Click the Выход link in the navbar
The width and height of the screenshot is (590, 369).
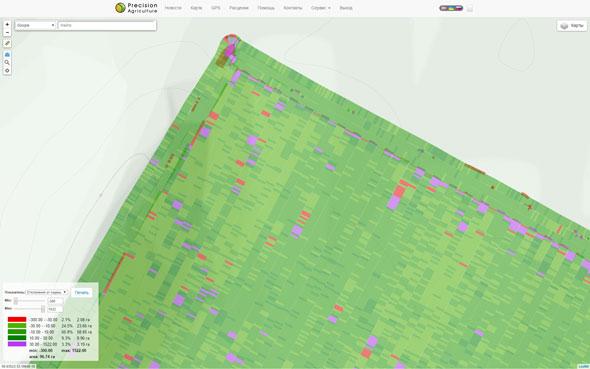pos(346,8)
